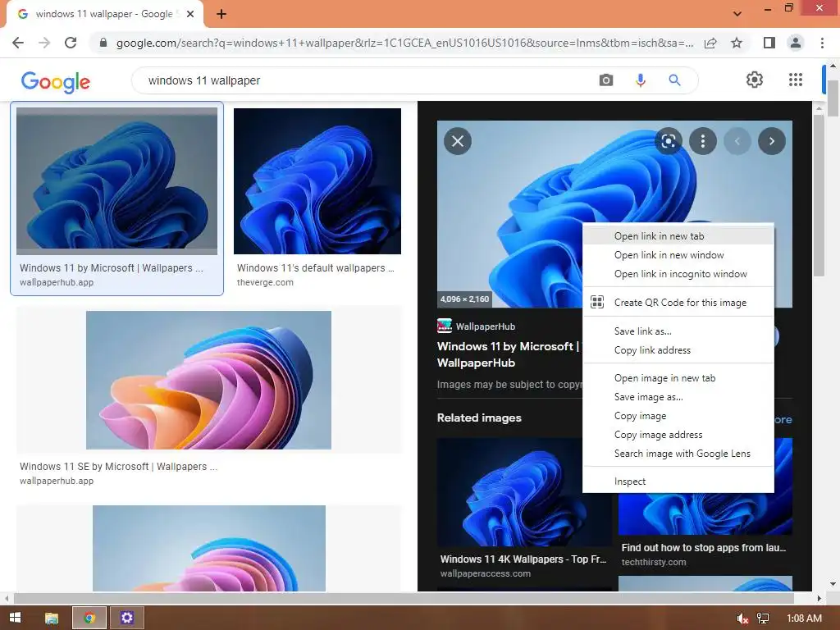Image resolution: width=840 pixels, height=630 pixels.
Task: Share this page via address bar icon
Action: [710, 43]
